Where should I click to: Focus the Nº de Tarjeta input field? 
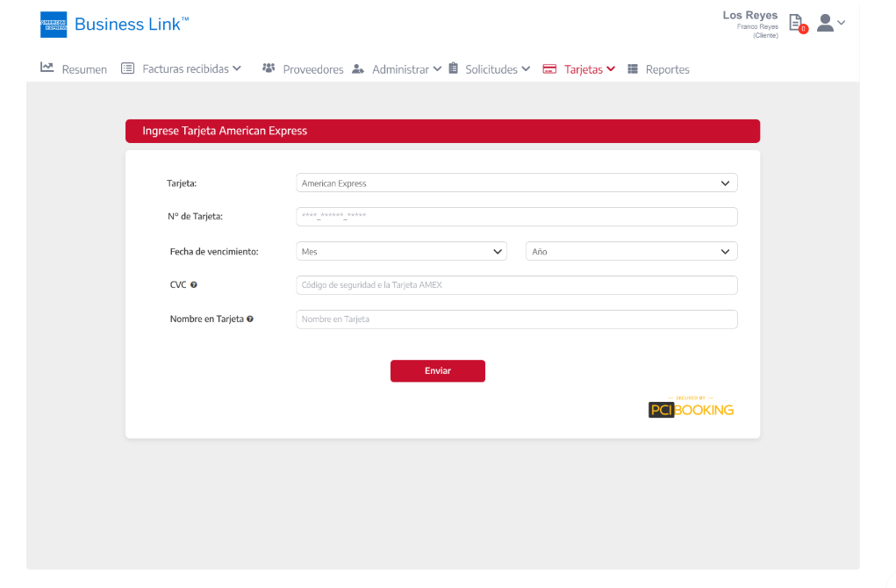pyautogui.click(x=516, y=217)
